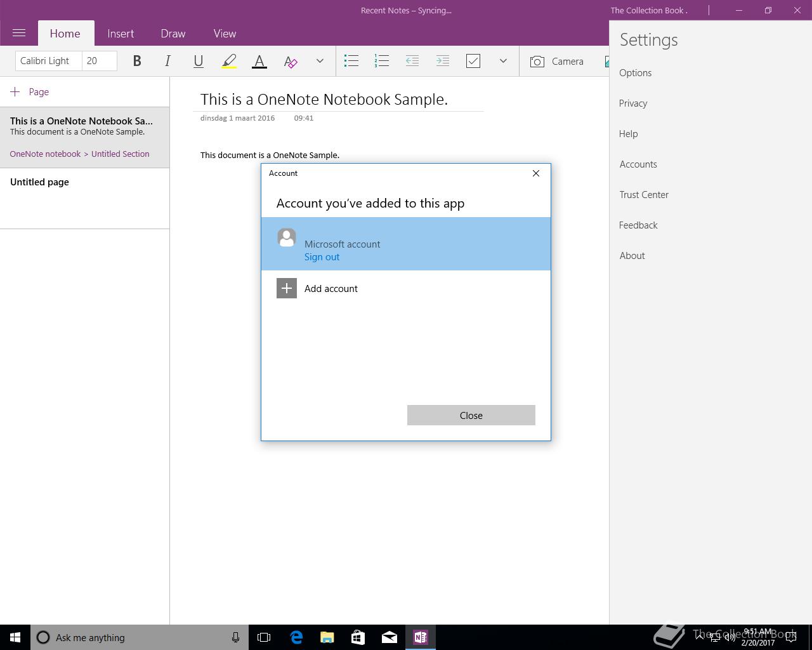Sign out of the Microsoft account

point(322,257)
